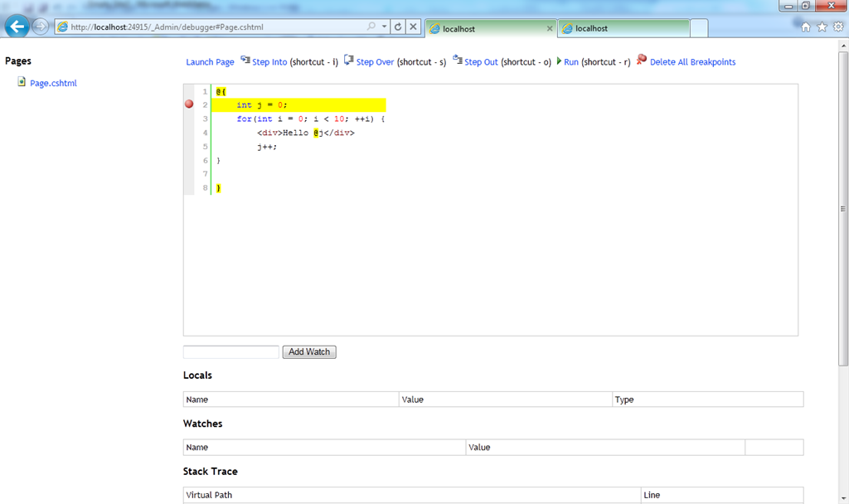Click the page icon in address bar

(63, 27)
